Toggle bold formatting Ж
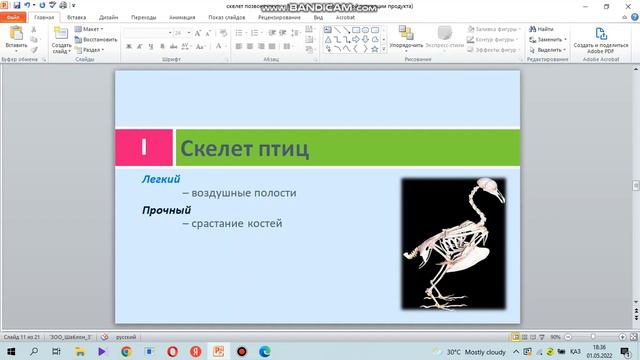 [x=129, y=47]
